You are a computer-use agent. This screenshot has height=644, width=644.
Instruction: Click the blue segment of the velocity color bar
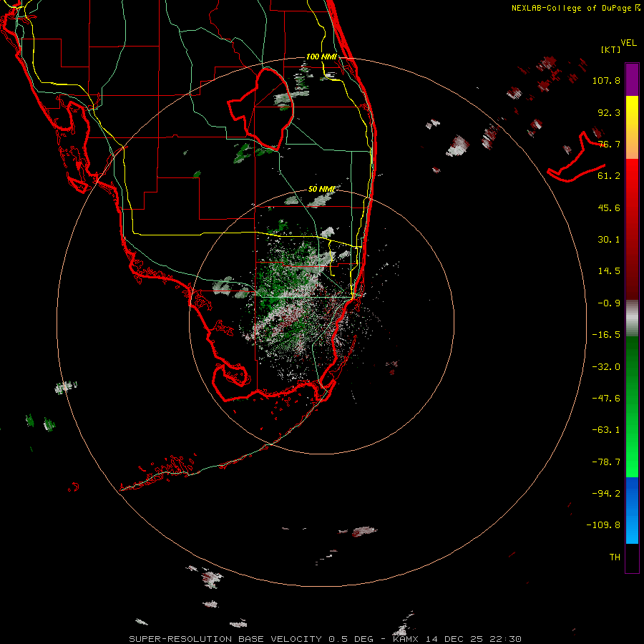click(x=632, y=510)
